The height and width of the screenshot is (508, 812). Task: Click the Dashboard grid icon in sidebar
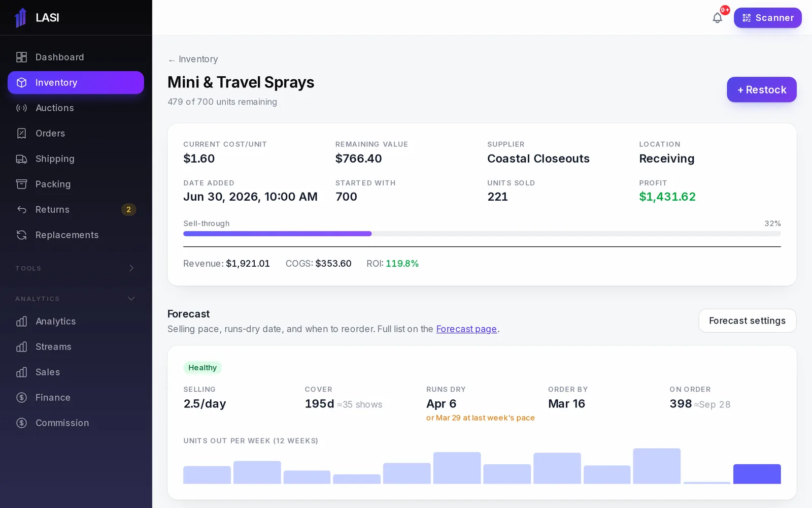click(x=21, y=57)
